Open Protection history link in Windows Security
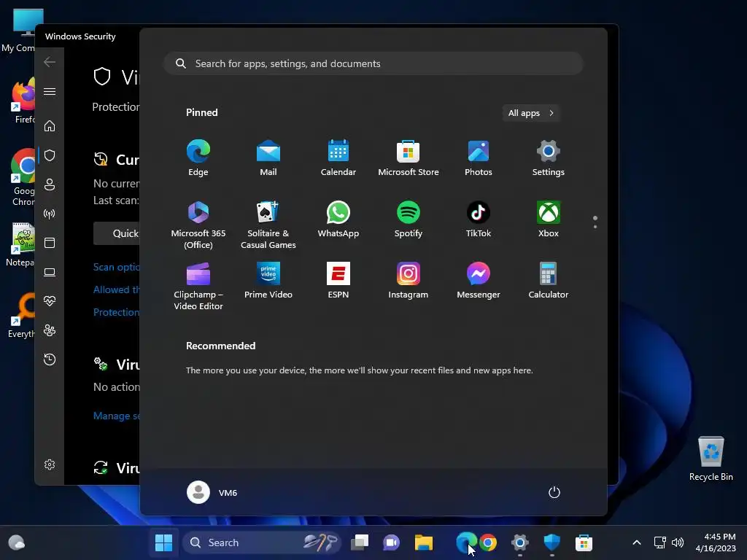 pyautogui.click(x=117, y=312)
